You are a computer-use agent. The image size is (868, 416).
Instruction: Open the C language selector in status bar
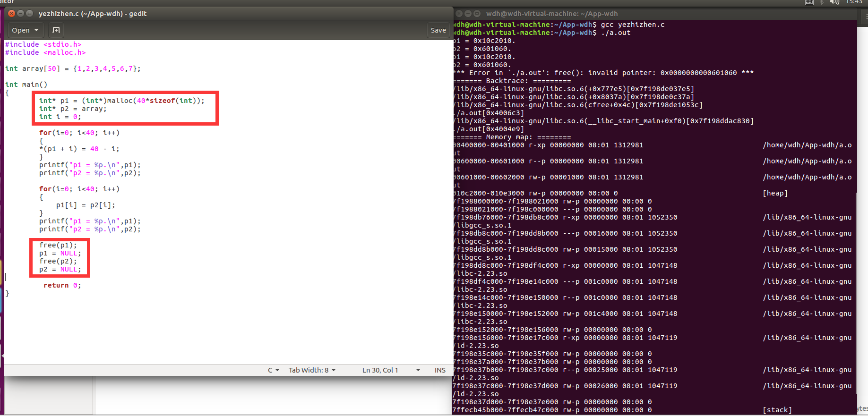(274, 370)
